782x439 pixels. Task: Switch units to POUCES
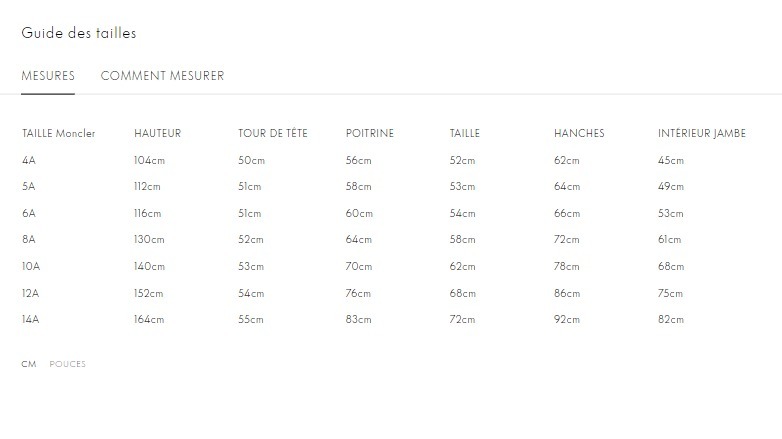click(68, 364)
